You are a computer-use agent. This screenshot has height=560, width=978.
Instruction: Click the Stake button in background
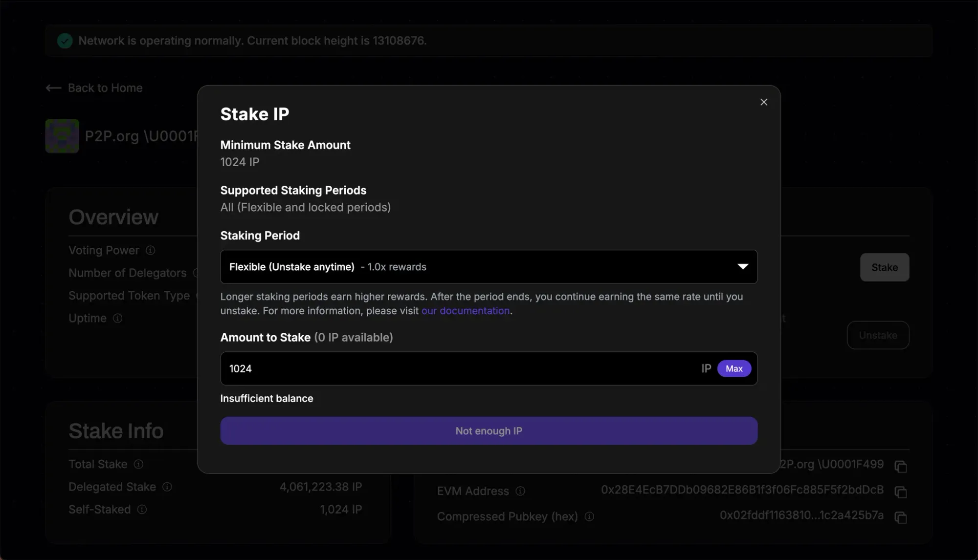click(x=884, y=267)
